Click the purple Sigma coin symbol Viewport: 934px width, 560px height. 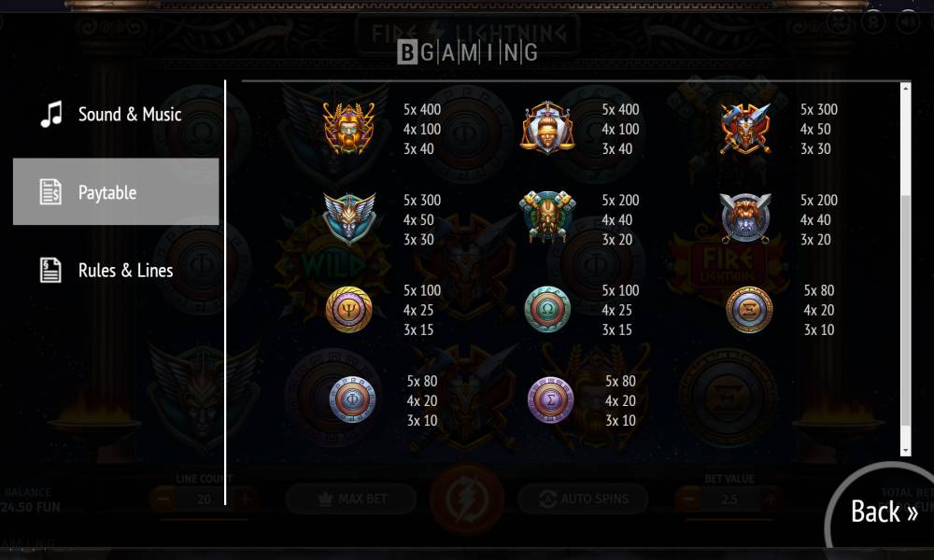click(551, 399)
